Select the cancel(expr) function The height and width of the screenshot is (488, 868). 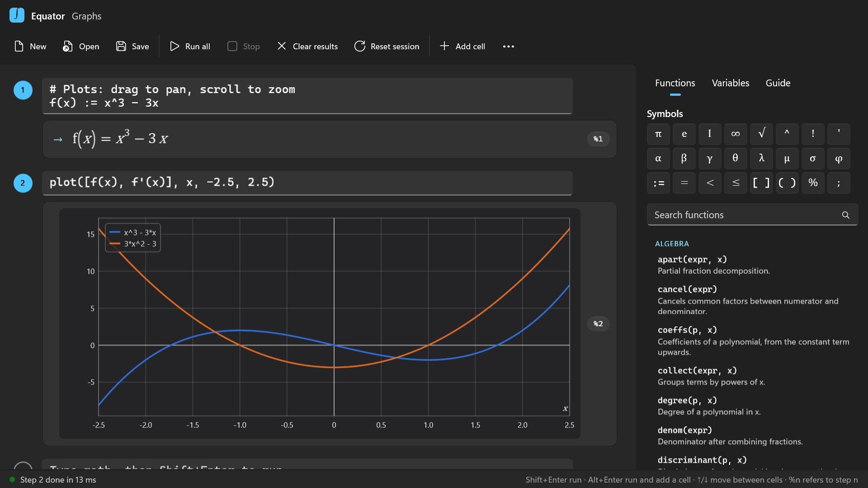coord(752,300)
